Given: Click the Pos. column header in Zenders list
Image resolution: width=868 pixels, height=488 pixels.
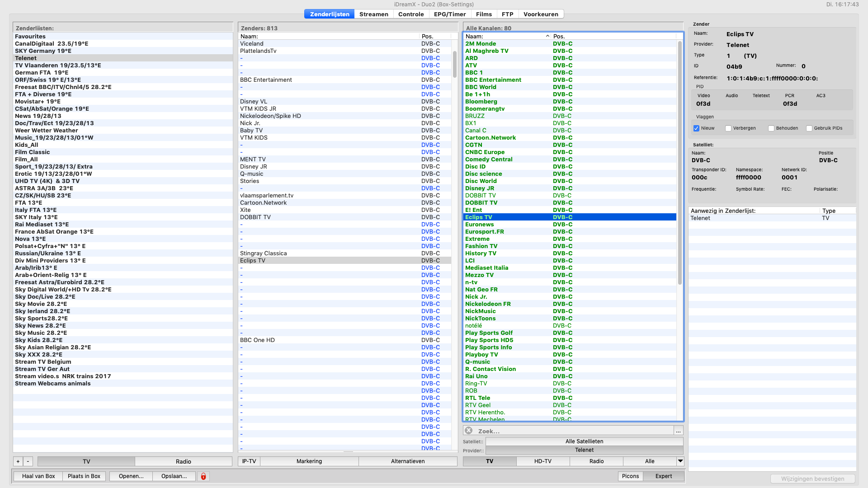Looking at the screenshot, I should click(435, 36).
